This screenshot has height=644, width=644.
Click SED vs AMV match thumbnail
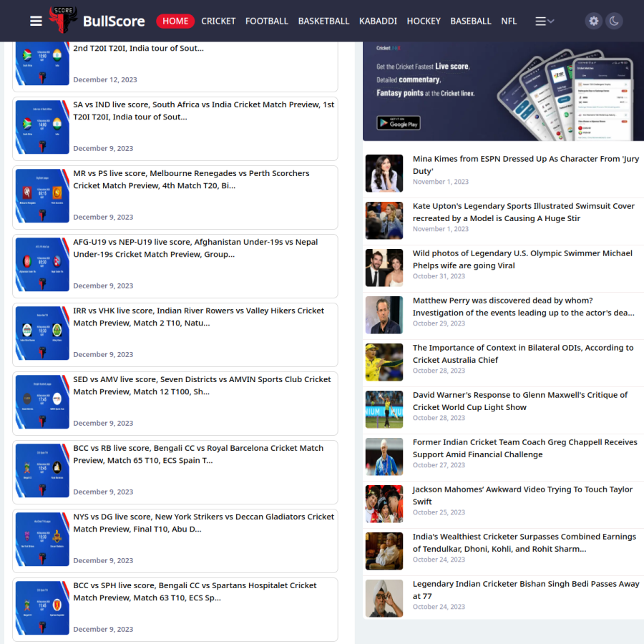[42, 401]
